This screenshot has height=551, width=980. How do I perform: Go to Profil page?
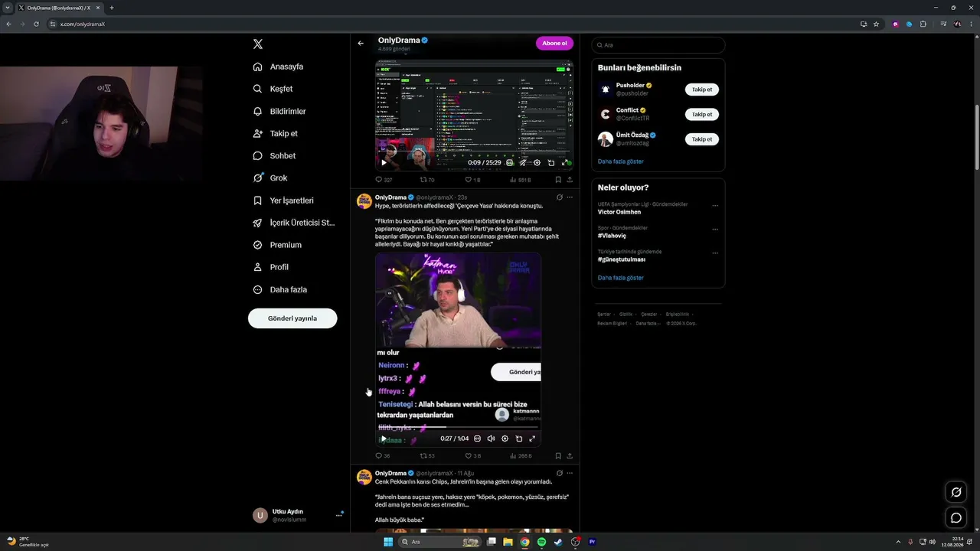click(271, 267)
